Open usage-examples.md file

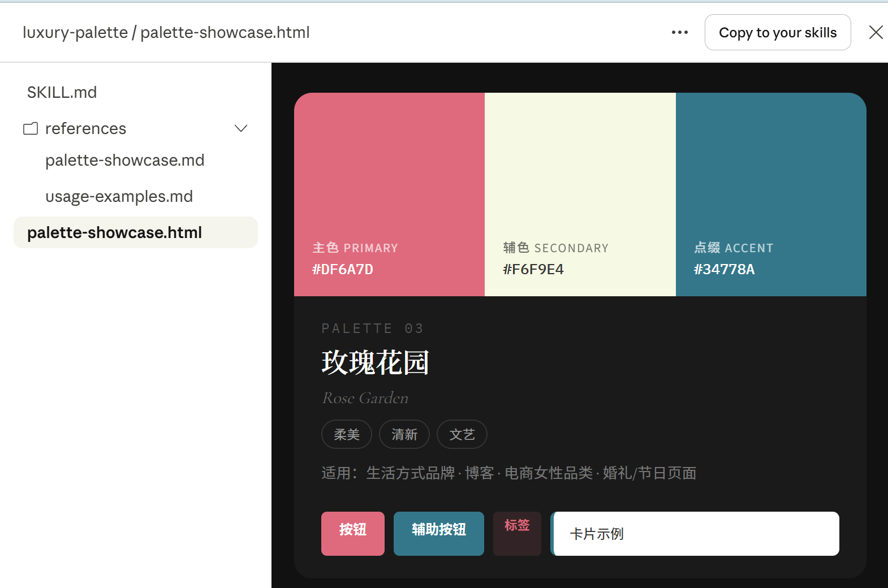[119, 197]
